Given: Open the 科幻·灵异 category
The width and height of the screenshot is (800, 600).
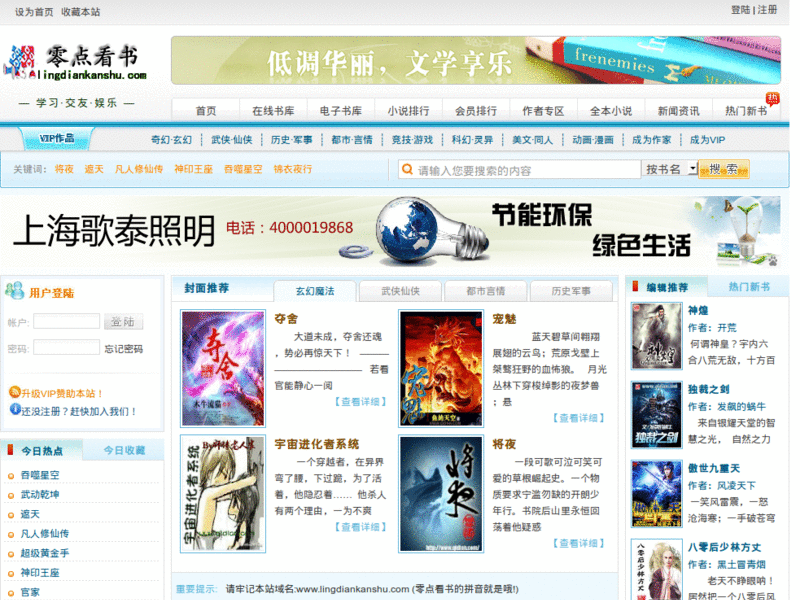Looking at the screenshot, I should [x=472, y=140].
